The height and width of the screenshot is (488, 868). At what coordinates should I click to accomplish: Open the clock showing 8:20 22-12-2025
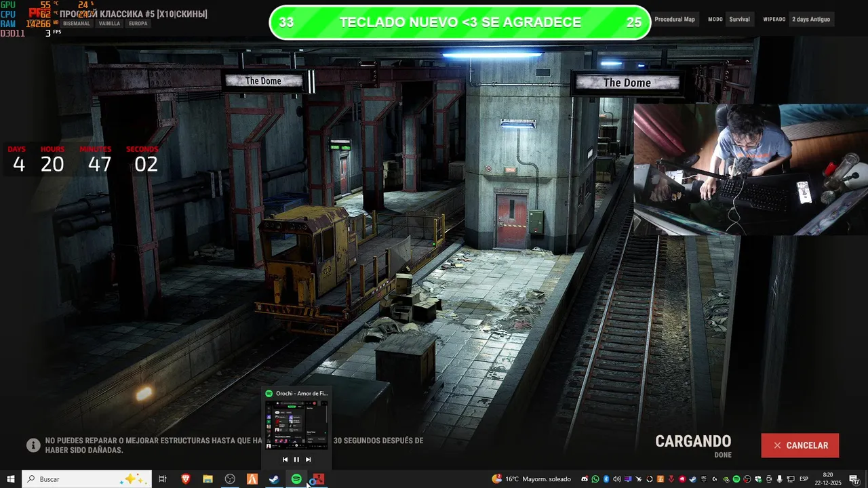coord(828,479)
